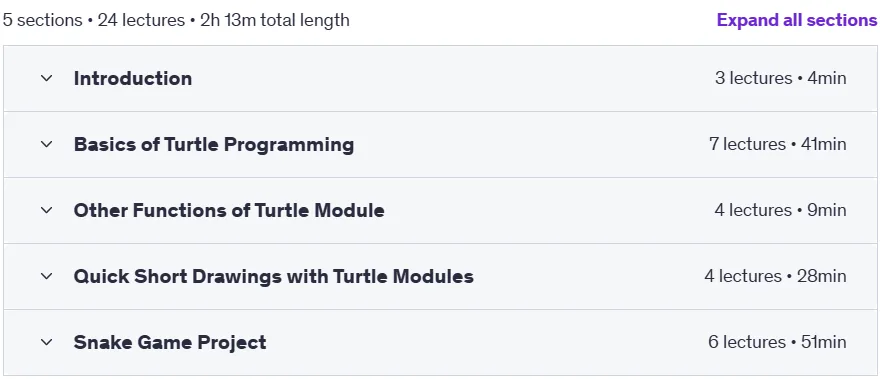The image size is (880, 379).
Task: Click empty area of Snake Game Project row
Action: coord(483,343)
